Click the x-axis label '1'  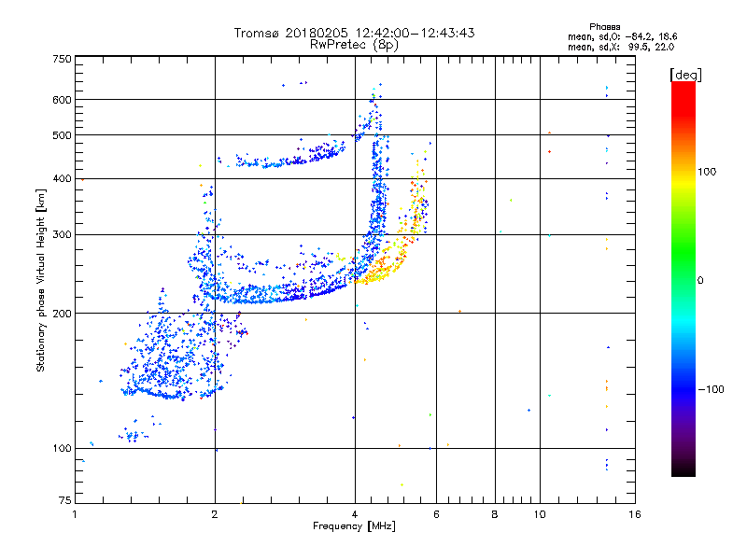point(75,514)
